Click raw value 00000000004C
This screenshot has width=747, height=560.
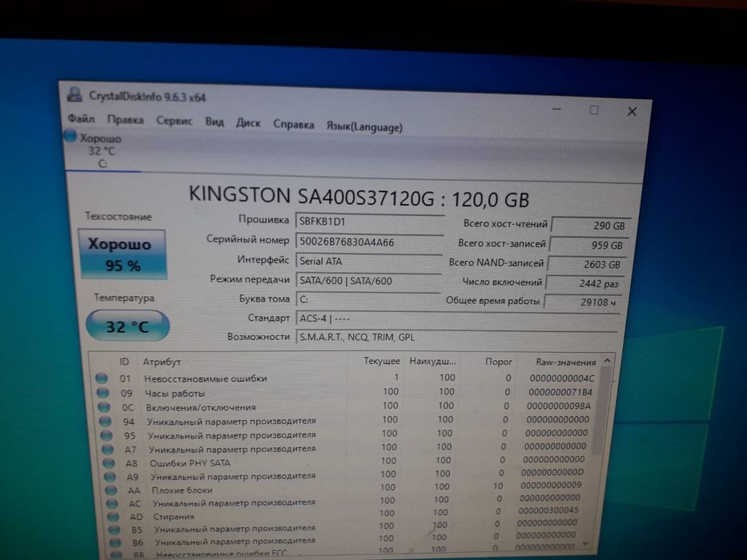[x=562, y=378]
